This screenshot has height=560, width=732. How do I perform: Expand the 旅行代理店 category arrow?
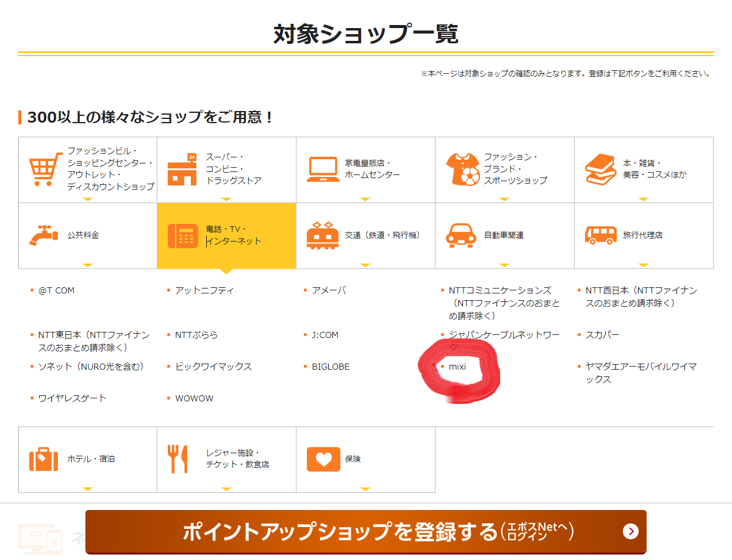tap(644, 265)
